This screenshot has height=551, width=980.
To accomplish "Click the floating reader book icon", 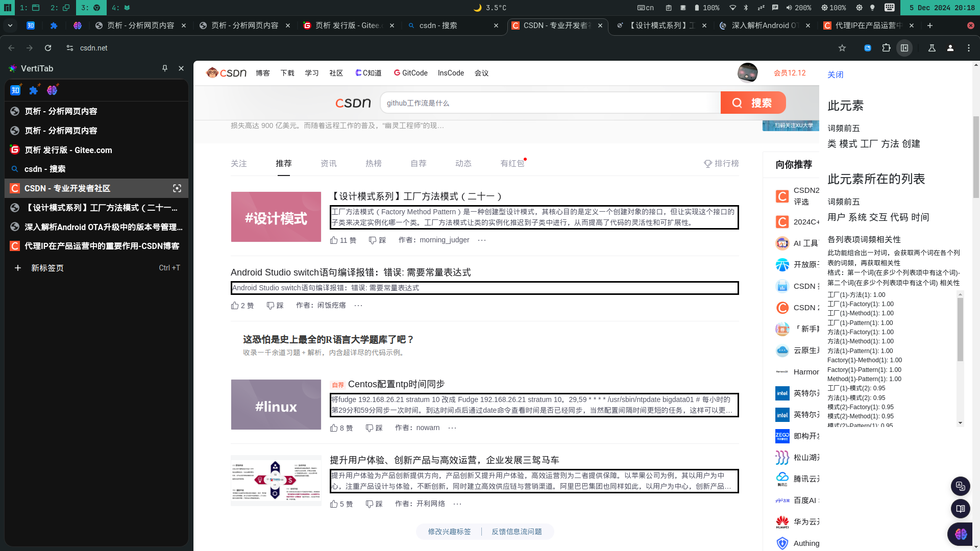I will click(960, 509).
